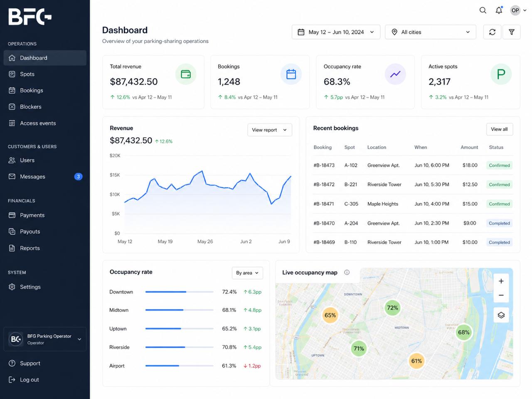Open the notifications bell

coord(499,10)
